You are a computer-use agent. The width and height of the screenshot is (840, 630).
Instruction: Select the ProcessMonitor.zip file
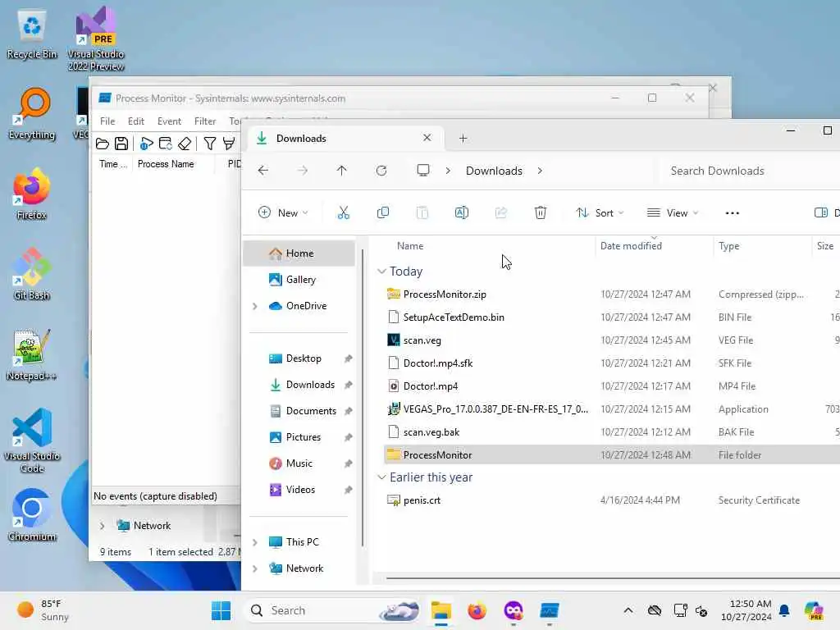pyautogui.click(x=445, y=294)
